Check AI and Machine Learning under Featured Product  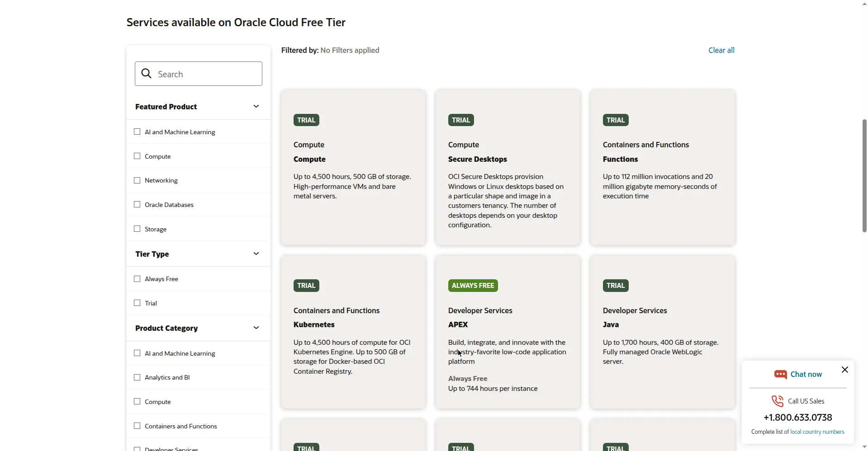pos(137,132)
